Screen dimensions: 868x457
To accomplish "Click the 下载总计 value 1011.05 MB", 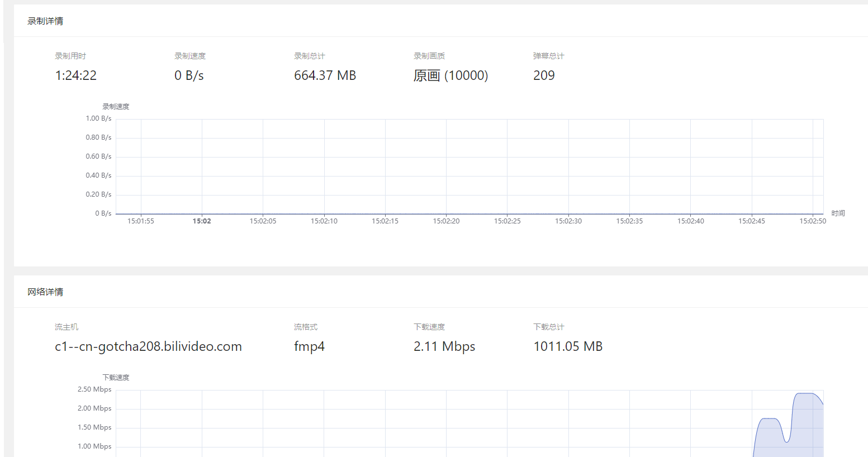I will [x=568, y=346].
